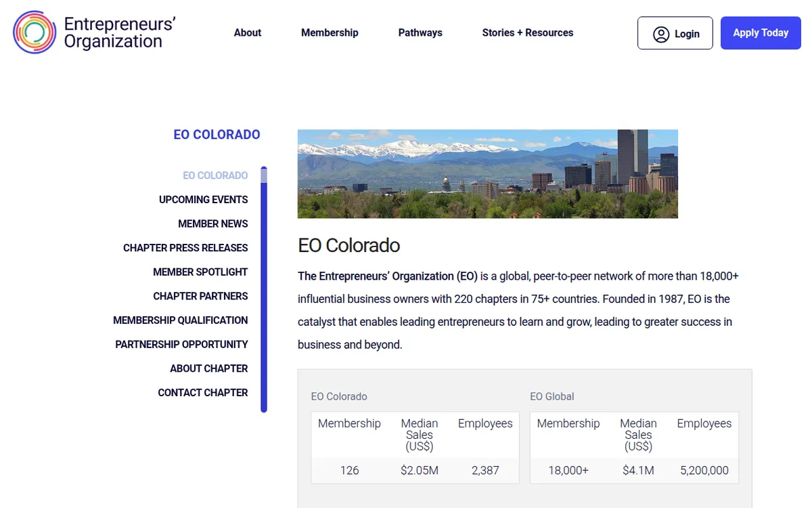Click the $2.05M median sales value

click(x=420, y=470)
